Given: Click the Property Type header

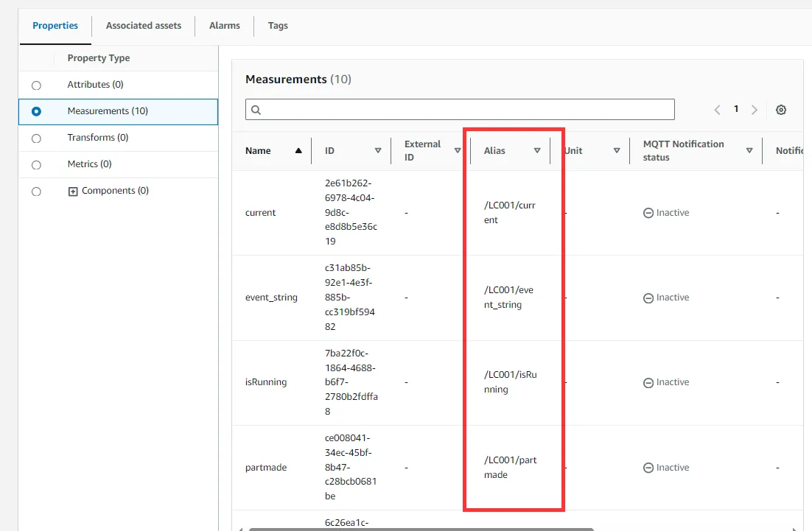Looking at the screenshot, I should pos(99,58).
